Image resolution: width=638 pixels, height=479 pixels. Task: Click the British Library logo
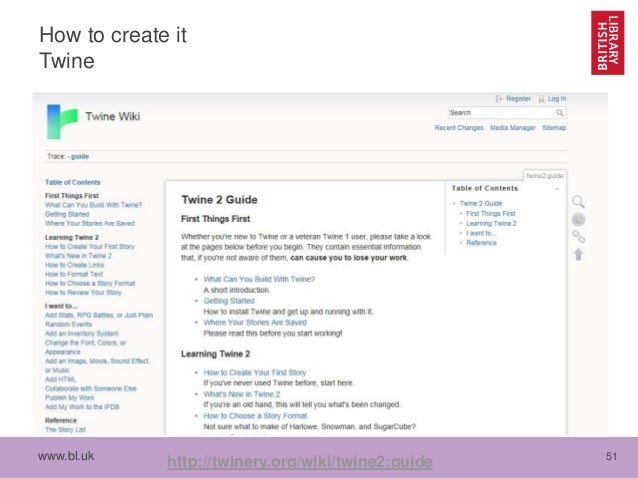607,43
